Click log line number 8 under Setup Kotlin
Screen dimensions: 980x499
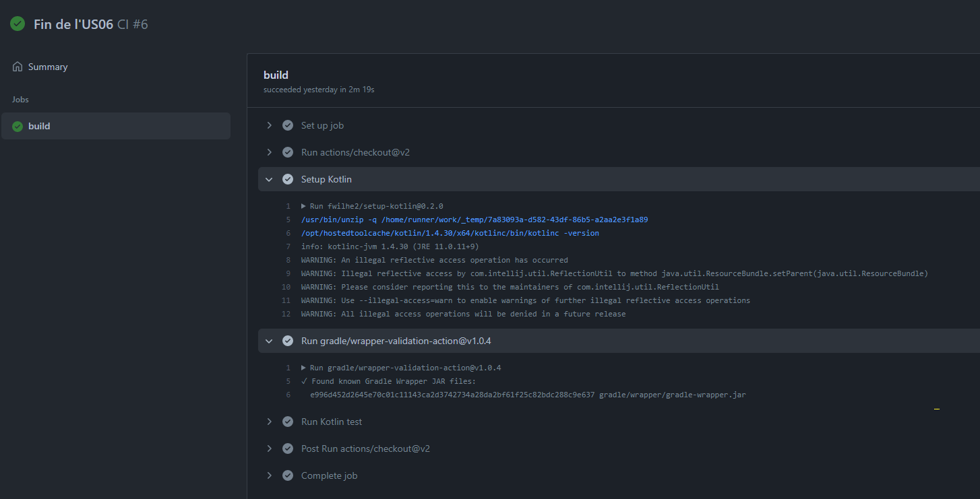pos(288,260)
